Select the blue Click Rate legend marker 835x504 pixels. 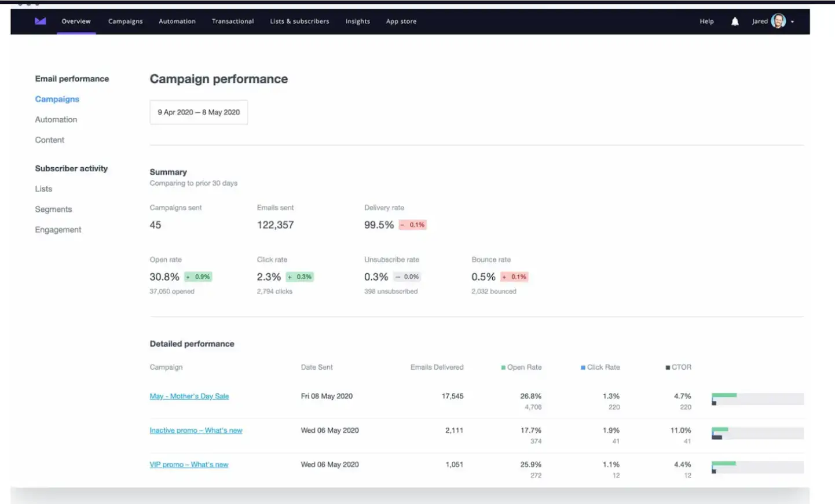(x=581, y=367)
